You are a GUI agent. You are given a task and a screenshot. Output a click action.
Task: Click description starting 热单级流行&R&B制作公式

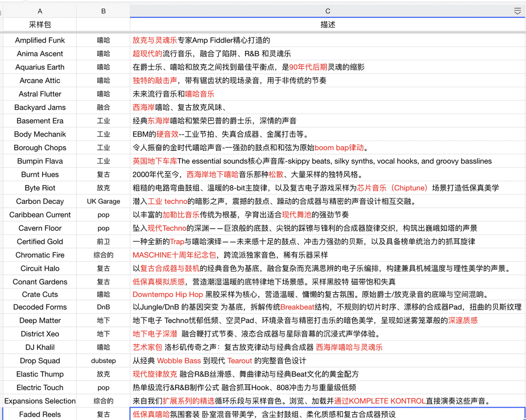pos(328,387)
